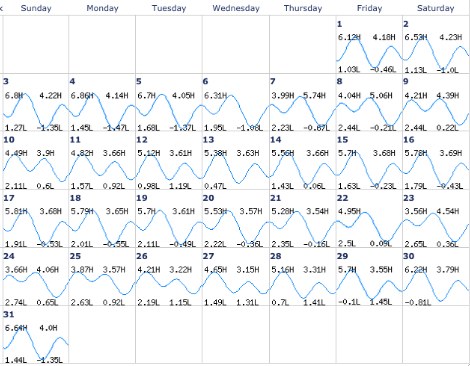The image size is (470, 366).
Task: Open the Saturday day 2 tide cell
Action: (x=436, y=45)
